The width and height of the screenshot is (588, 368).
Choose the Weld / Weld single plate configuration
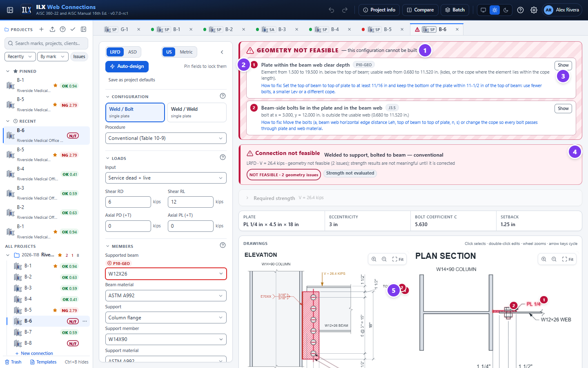196,112
